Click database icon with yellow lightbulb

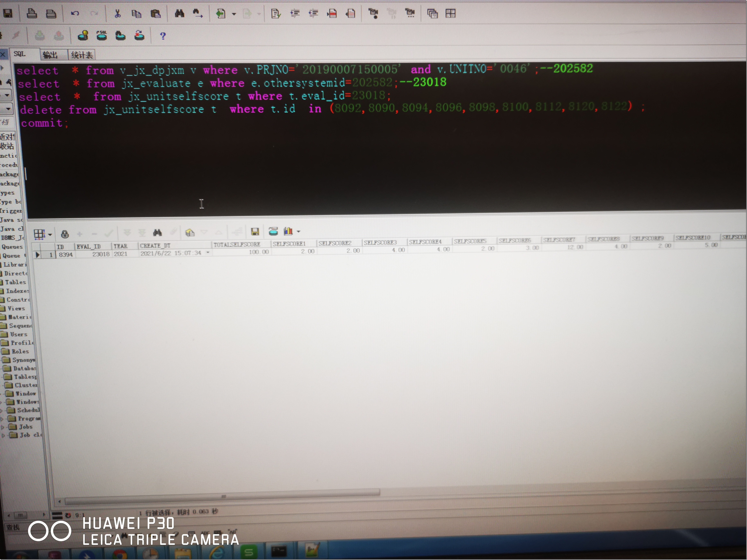(x=83, y=35)
